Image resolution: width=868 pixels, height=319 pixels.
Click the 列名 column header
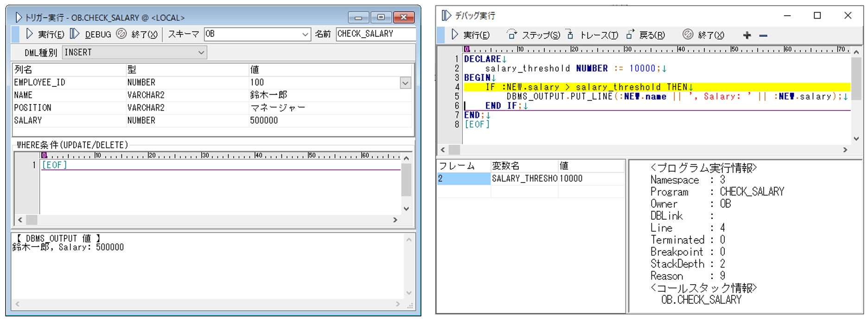coord(69,70)
